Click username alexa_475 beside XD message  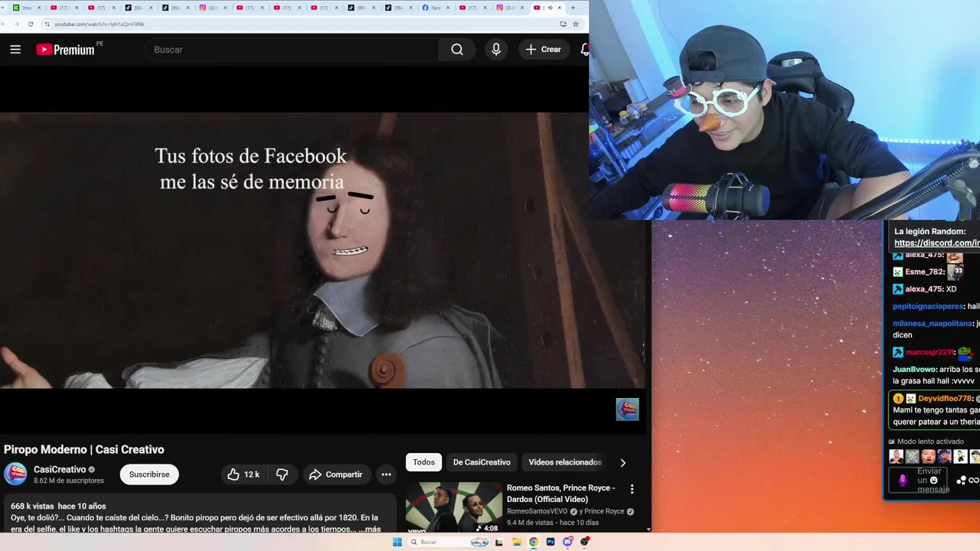pyautogui.click(x=923, y=289)
